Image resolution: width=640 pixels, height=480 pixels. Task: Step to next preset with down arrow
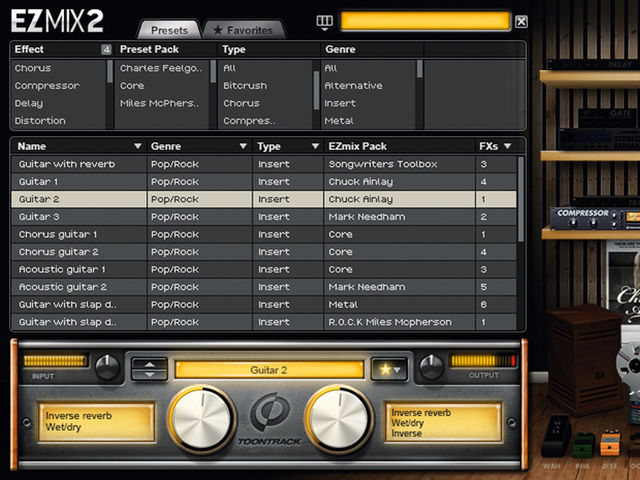(x=149, y=374)
